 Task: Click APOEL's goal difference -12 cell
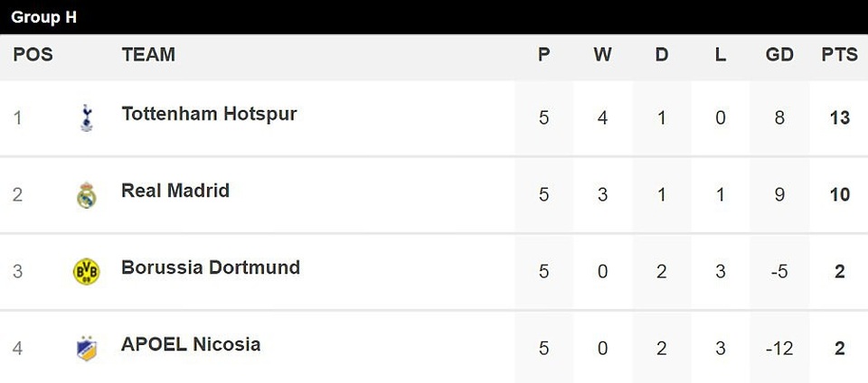tap(779, 349)
